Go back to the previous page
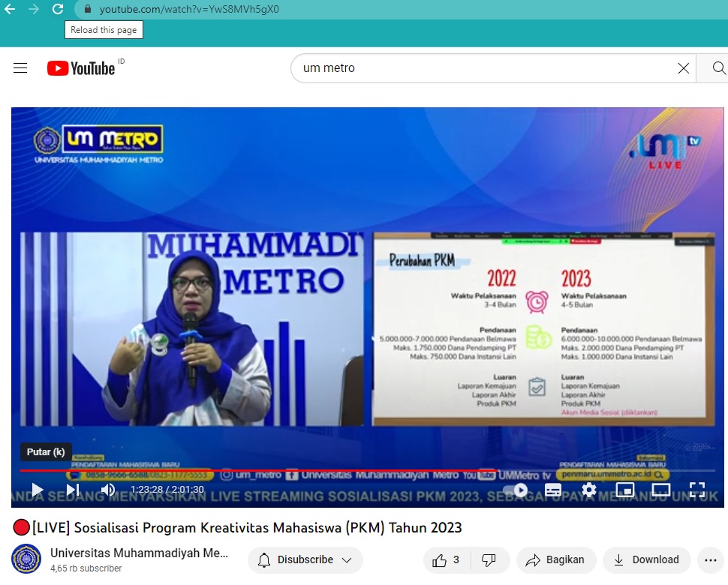728x585 pixels. click(x=10, y=9)
